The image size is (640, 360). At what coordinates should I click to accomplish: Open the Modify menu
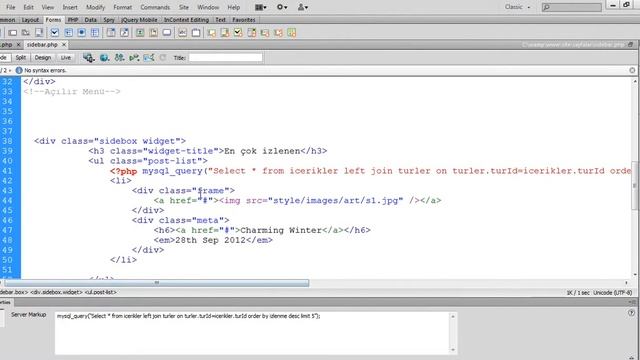(x=96, y=7)
